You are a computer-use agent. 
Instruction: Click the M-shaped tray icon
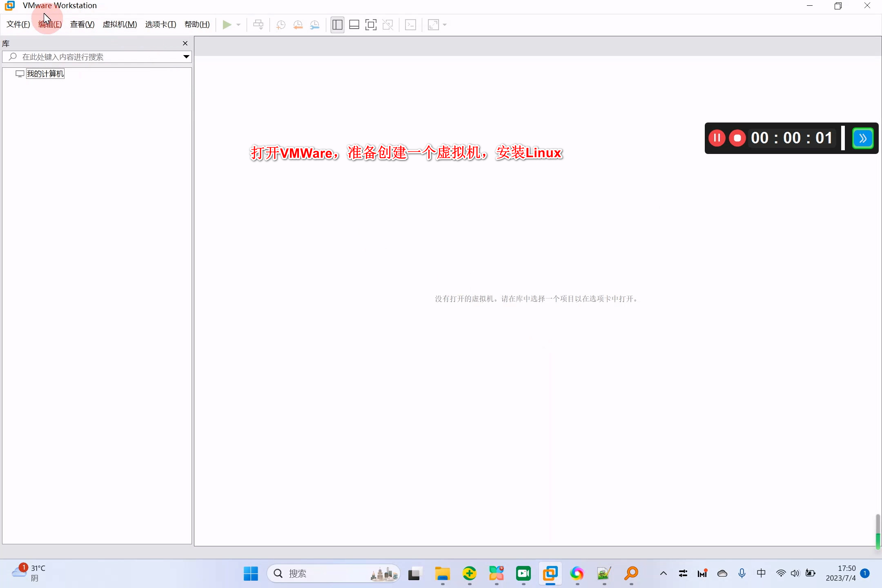click(702, 574)
